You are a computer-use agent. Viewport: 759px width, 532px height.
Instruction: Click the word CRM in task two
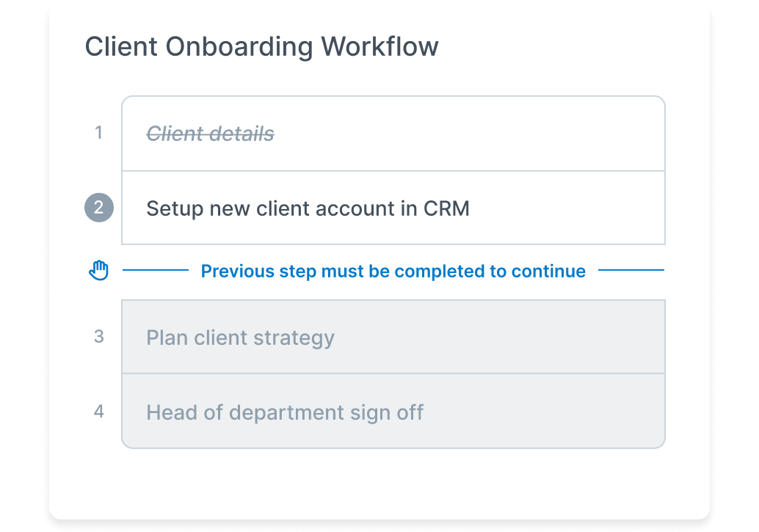pos(446,208)
